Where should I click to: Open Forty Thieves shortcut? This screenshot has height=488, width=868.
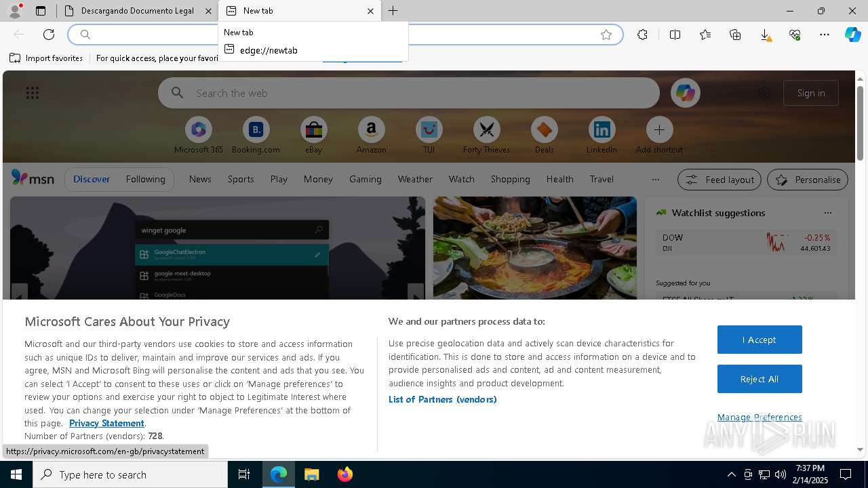(486, 136)
